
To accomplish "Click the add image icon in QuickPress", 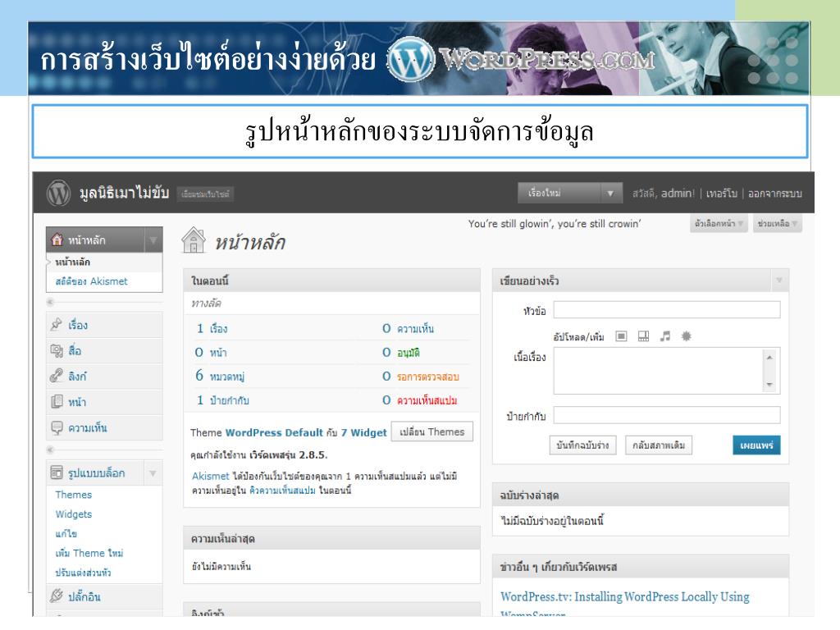I will click(x=621, y=336).
